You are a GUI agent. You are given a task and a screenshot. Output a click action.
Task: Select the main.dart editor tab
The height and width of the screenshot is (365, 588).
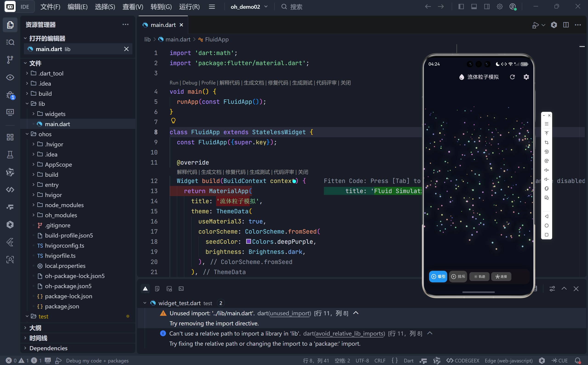(163, 25)
